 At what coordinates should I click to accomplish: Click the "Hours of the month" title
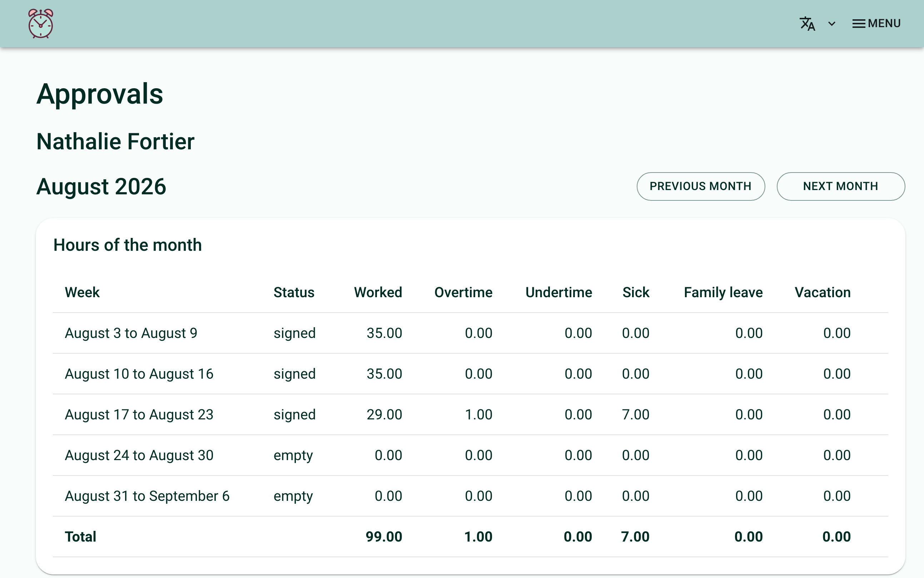128,245
